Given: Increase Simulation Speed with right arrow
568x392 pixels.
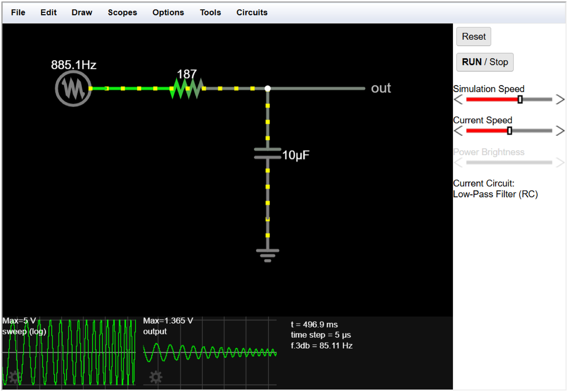Looking at the screenshot, I should coord(560,100).
